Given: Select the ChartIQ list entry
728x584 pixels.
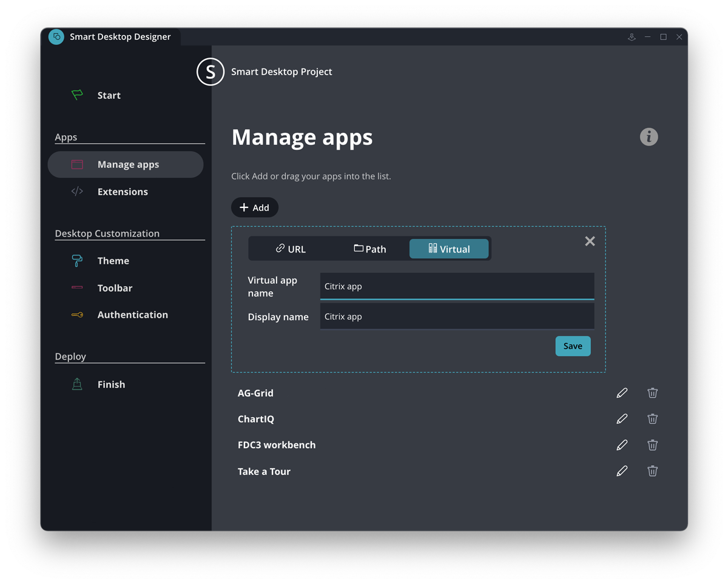Looking at the screenshot, I should (256, 419).
